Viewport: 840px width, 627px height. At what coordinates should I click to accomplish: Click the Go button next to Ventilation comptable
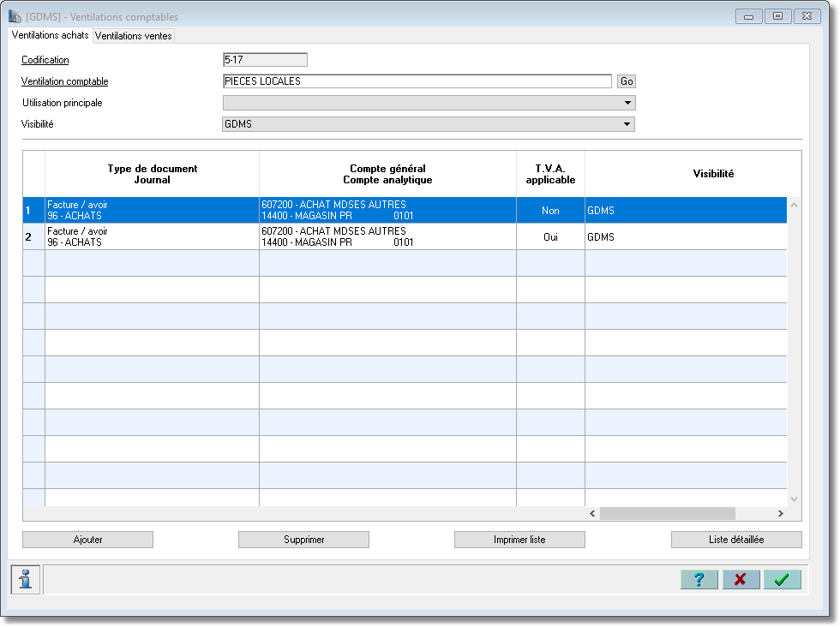(627, 81)
